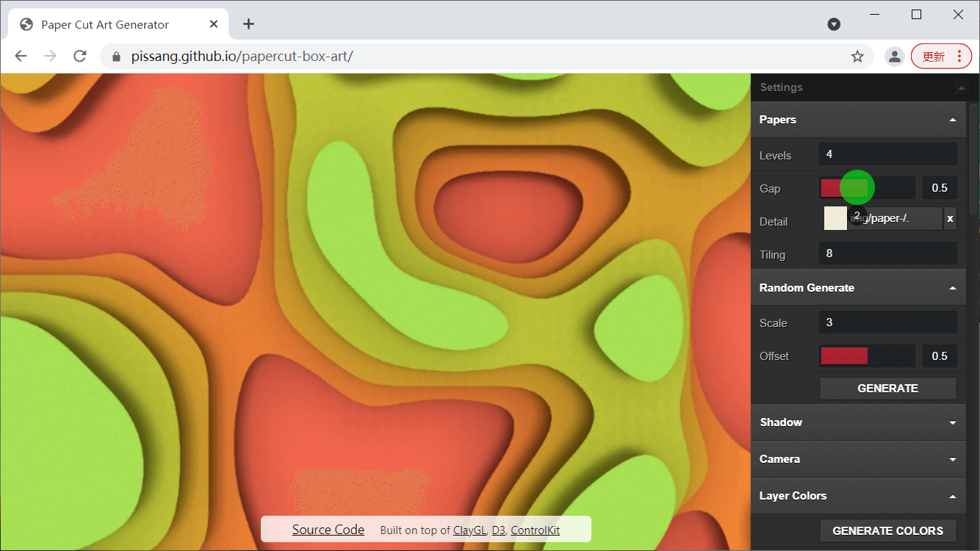Click the browser forward arrow

pyautogui.click(x=50, y=57)
